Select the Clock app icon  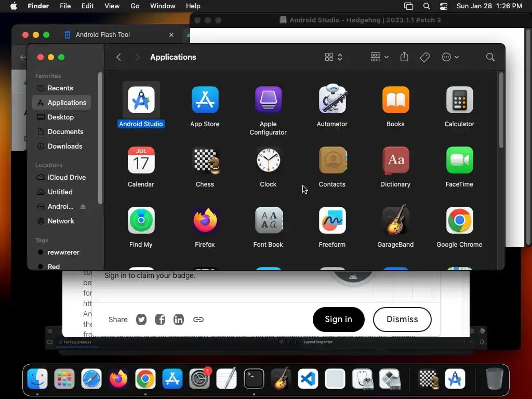(268, 160)
